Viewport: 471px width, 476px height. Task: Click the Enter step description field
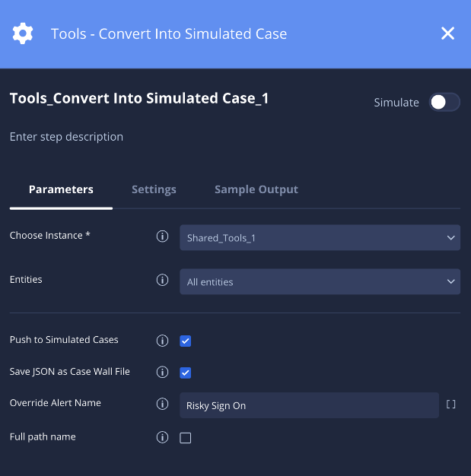coord(67,137)
